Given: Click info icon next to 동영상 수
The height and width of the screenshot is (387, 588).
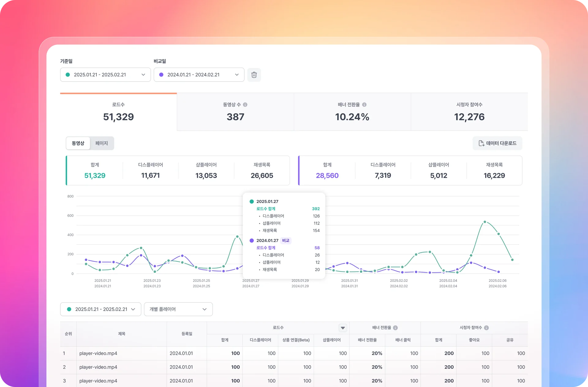Looking at the screenshot, I should [245, 104].
